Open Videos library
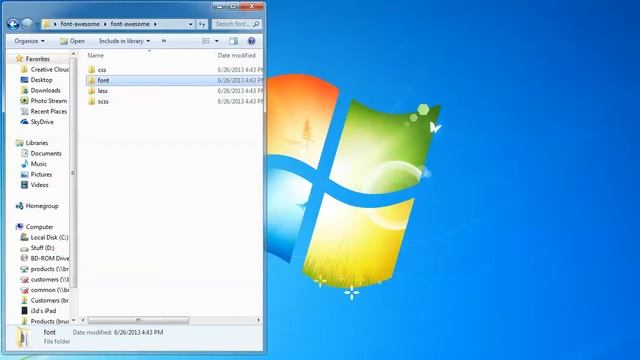 click(x=39, y=185)
